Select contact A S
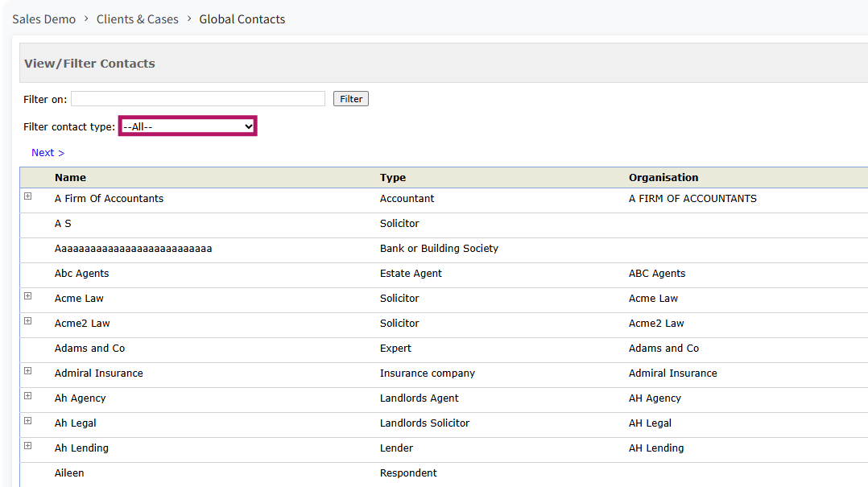 pyautogui.click(x=63, y=223)
